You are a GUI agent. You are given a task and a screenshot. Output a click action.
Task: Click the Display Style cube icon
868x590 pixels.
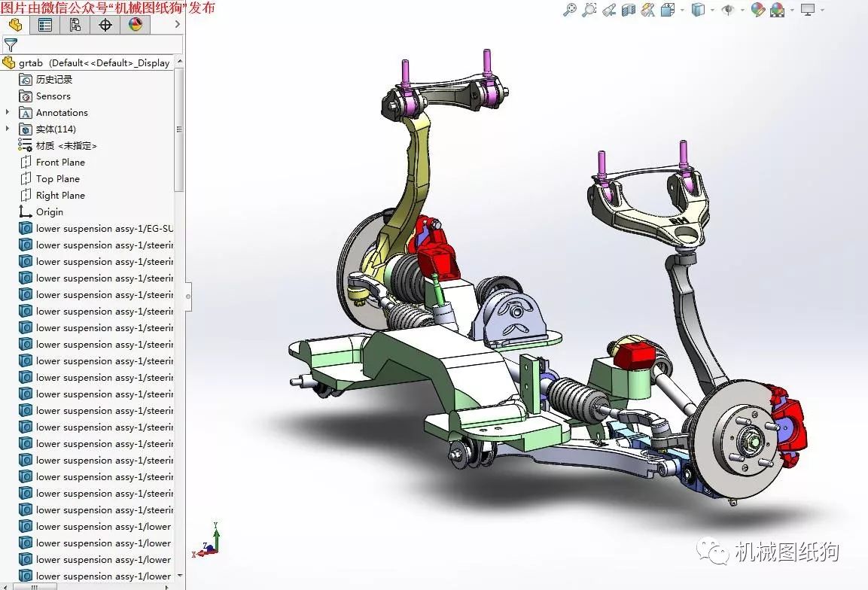coord(698,10)
